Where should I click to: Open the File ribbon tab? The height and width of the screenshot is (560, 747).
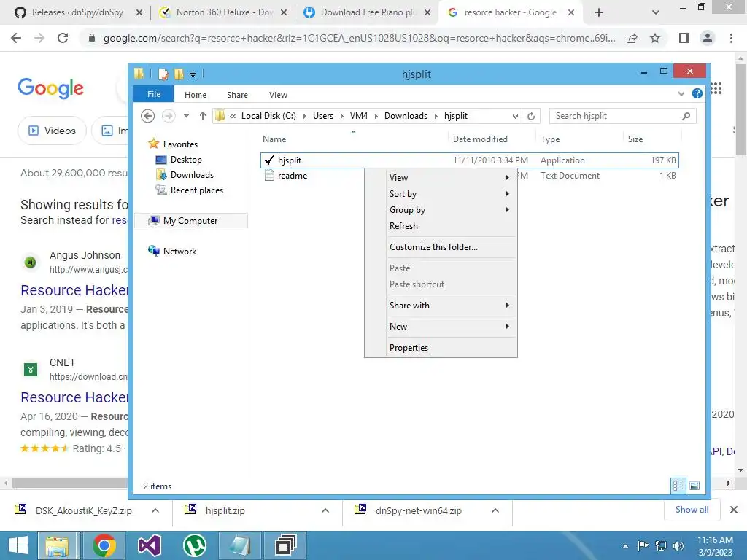click(154, 94)
